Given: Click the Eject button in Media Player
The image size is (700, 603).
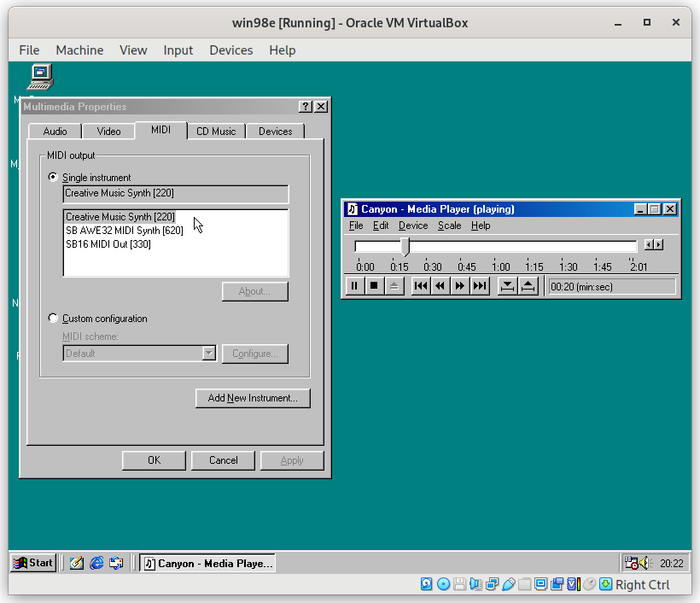Looking at the screenshot, I should 394,286.
